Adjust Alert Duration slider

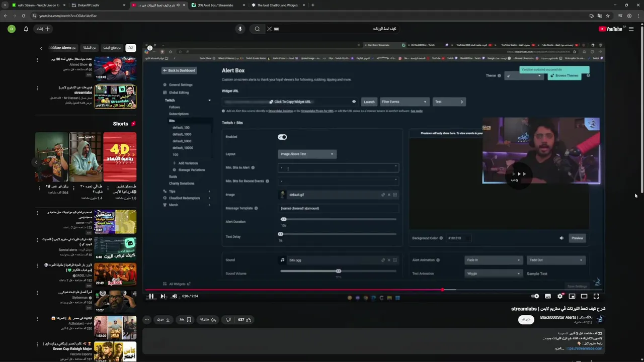click(283, 219)
